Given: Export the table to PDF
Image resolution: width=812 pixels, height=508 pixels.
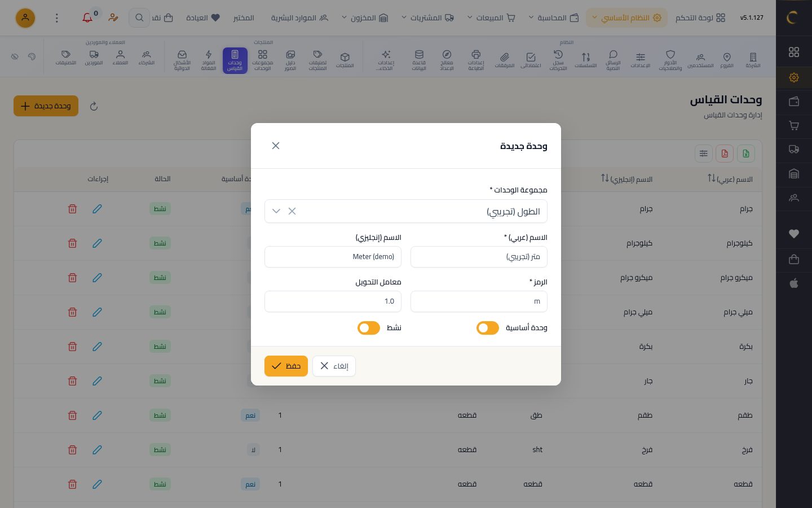Looking at the screenshot, I should [x=725, y=154].
